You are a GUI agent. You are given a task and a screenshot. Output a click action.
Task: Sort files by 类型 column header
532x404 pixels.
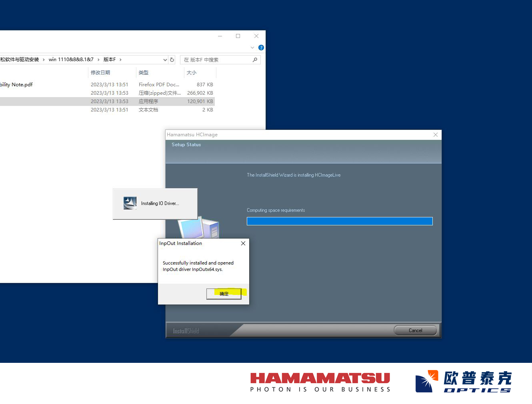[144, 72]
